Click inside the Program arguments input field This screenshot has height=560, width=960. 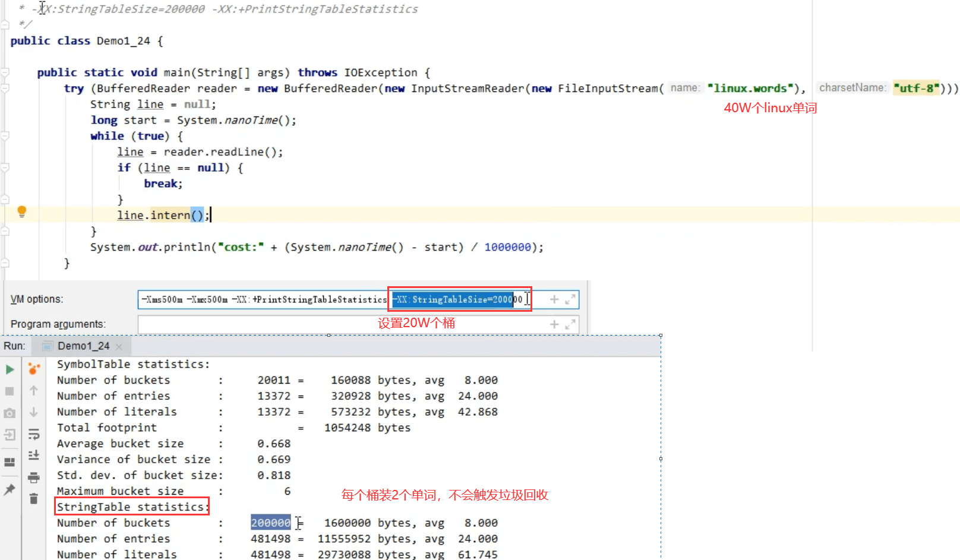pyautogui.click(x=358, y=324)
